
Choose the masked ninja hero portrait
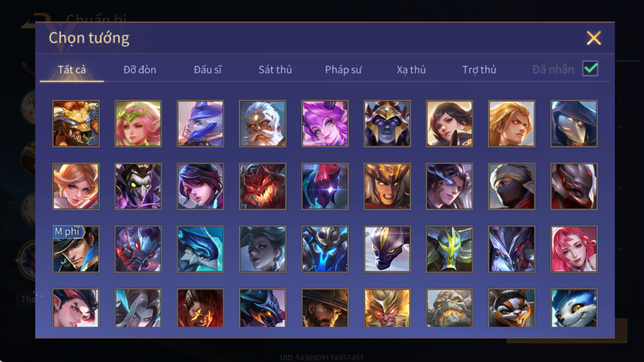pos(512,186)
